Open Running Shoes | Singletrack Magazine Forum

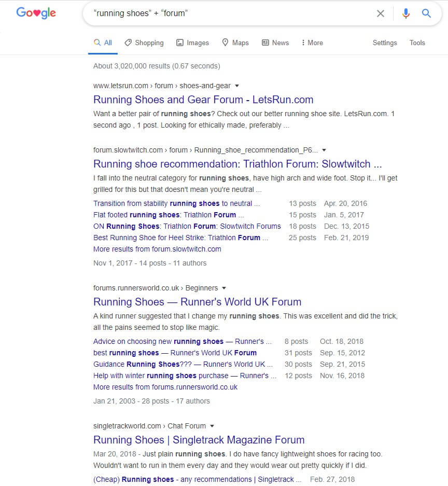click(x=199, y=439)
